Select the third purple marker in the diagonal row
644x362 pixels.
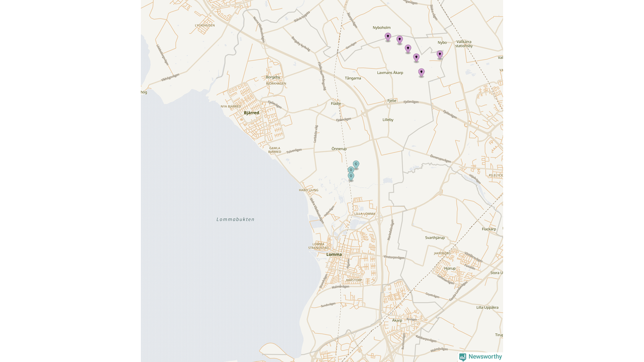pos(408,48)
